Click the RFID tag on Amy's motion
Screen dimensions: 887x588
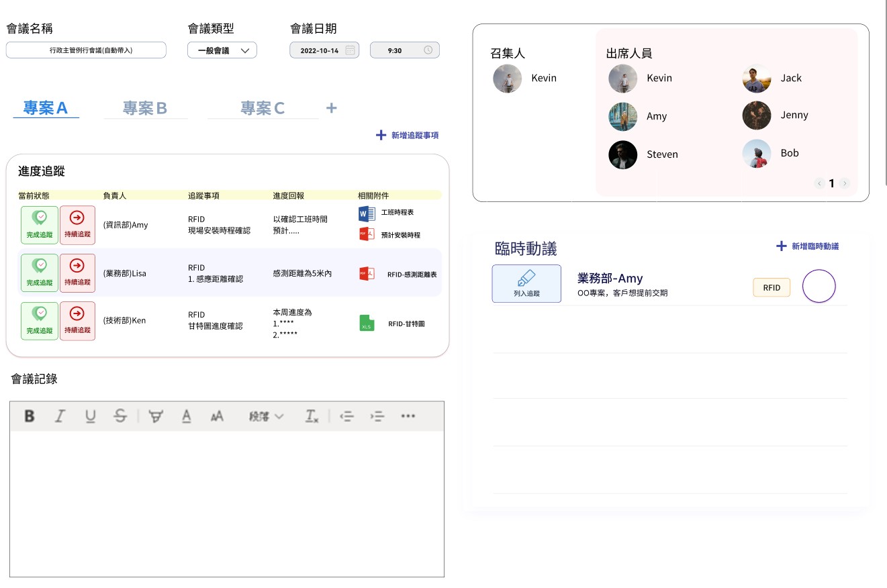click(772, 287)
